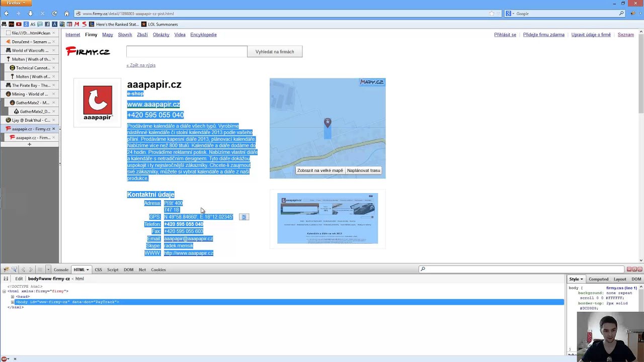Open the YouTube bookmark icon
The width and height of the screenshot is (644, 362).
[x=19, y=24]
